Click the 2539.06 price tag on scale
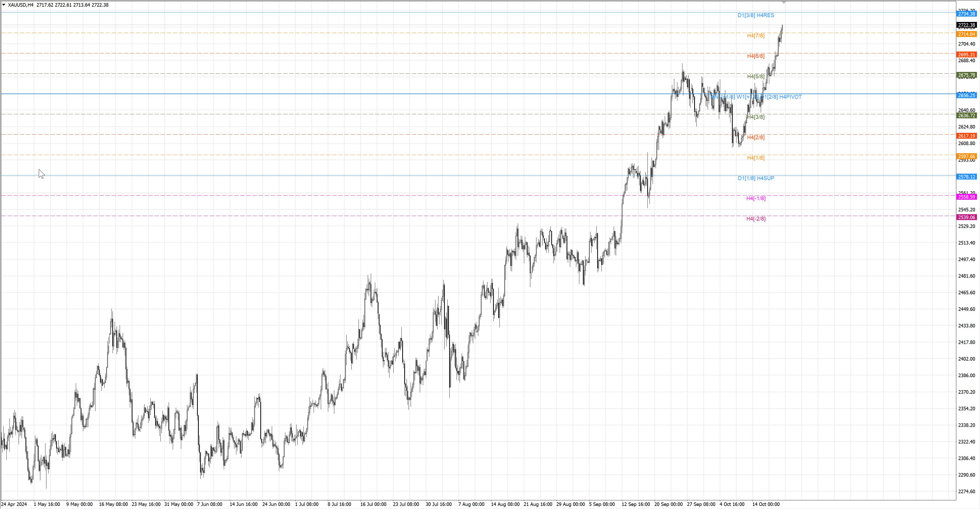The width and height of the screenshot is (980, 509). pyautogui.click(x=966, y=218)
